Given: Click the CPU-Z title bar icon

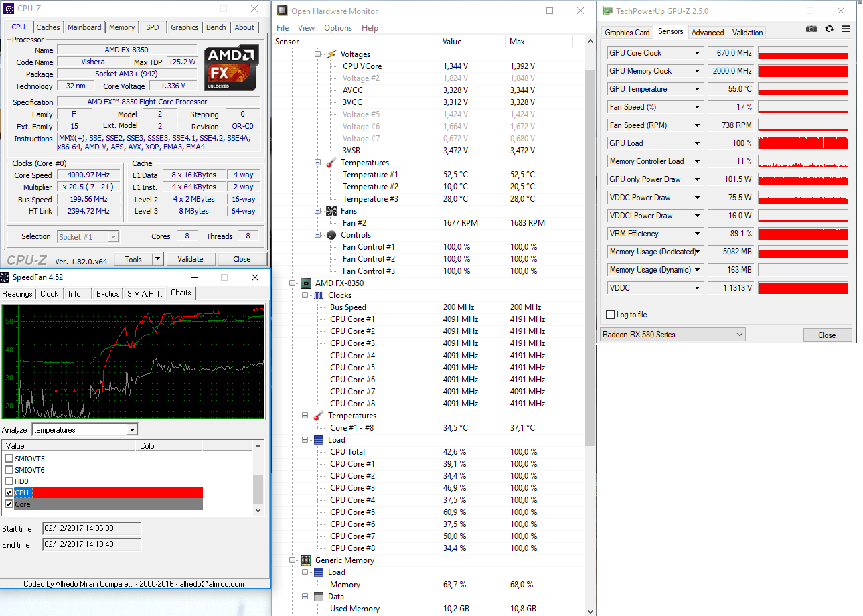Looking at the screenshot, I should (8, 9).
